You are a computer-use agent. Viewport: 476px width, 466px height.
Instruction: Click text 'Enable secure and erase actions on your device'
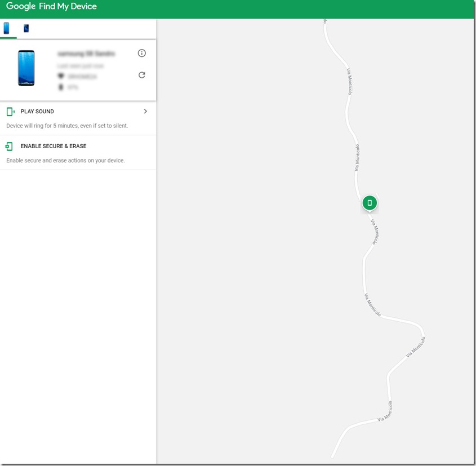click(65, 160)
